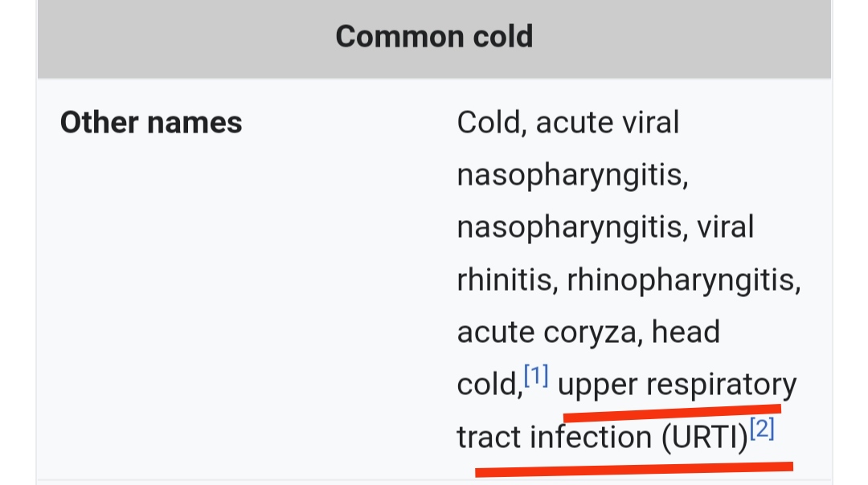The image size is (868, 485).
Task: Click the "Other names" row label
Action: [x=151, y=123]
